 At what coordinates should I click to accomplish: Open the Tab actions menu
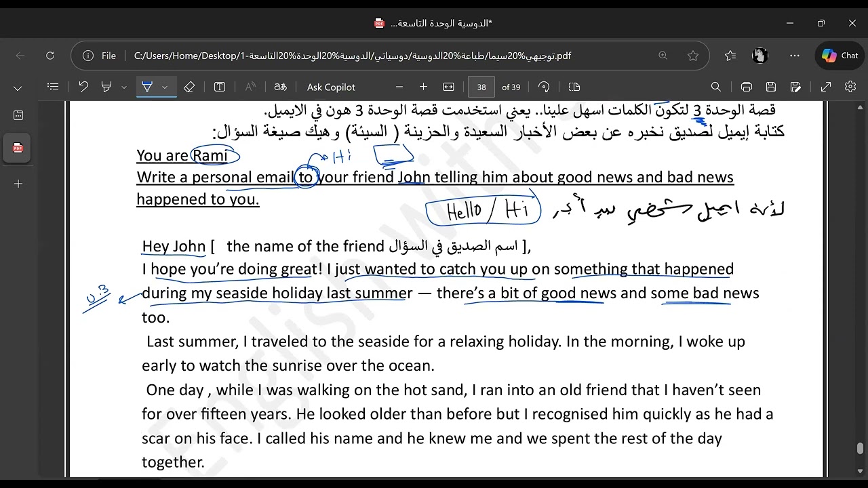pos(18,116)
